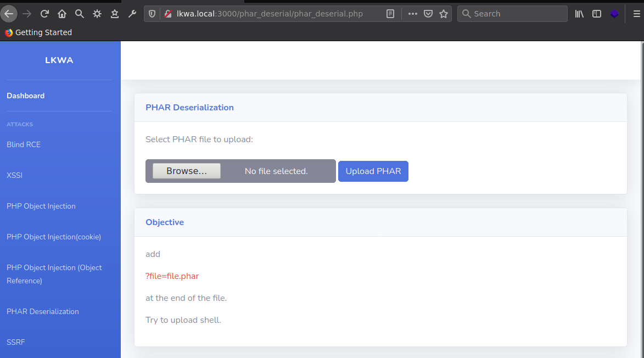Viewport: 644px width, 358px height.
Task: Toggle Reader View for this page
Action: click(390, 13)
